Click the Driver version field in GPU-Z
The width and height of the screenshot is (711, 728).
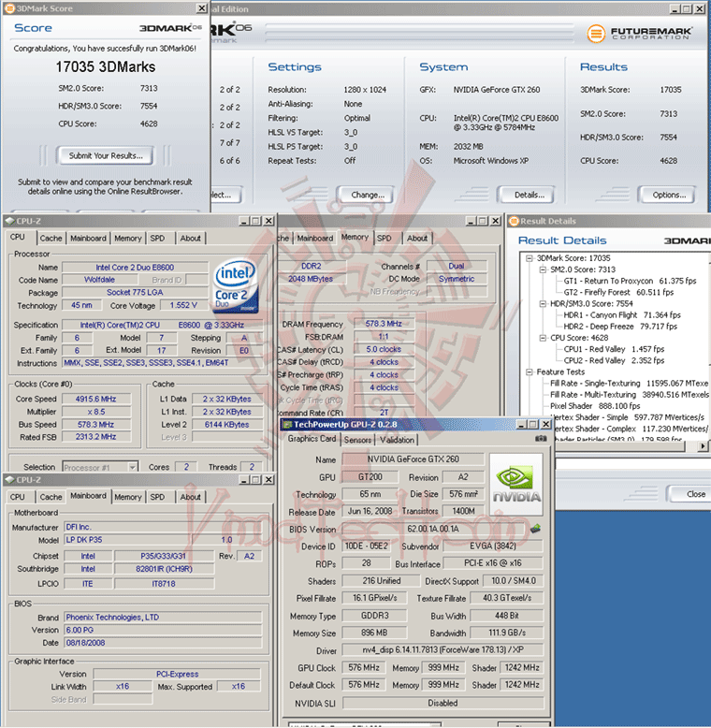click(443, 650)
